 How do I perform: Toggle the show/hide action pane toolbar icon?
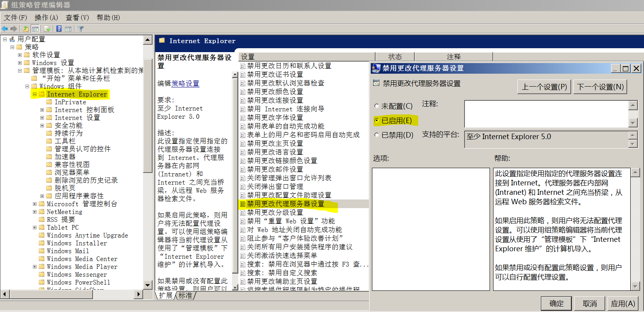tap(68, 29)
